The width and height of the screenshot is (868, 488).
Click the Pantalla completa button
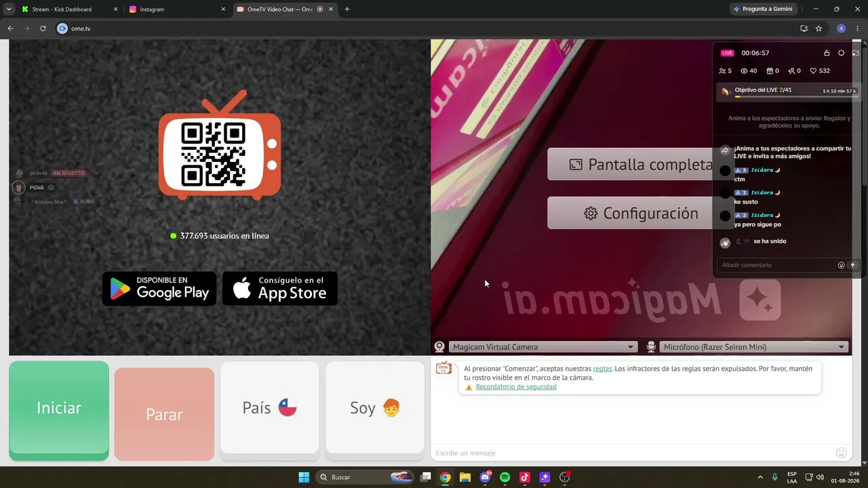click(640, 164)
